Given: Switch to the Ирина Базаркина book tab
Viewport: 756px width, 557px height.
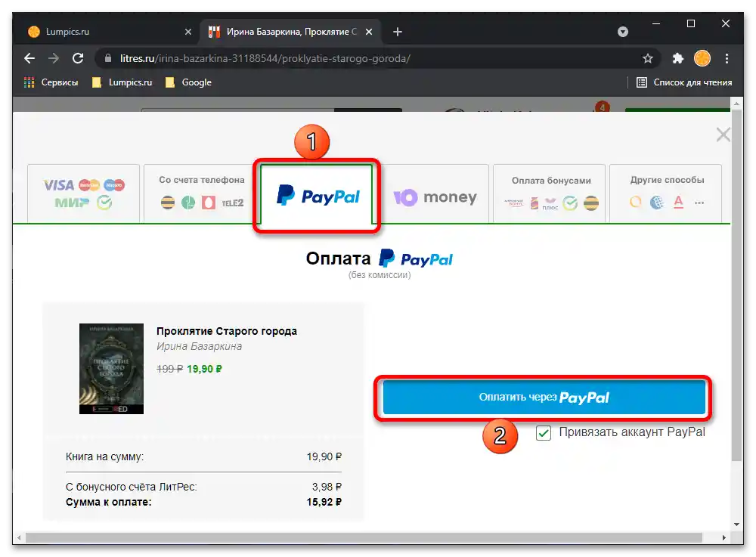Looking at the screenshot, I should 290,32.
